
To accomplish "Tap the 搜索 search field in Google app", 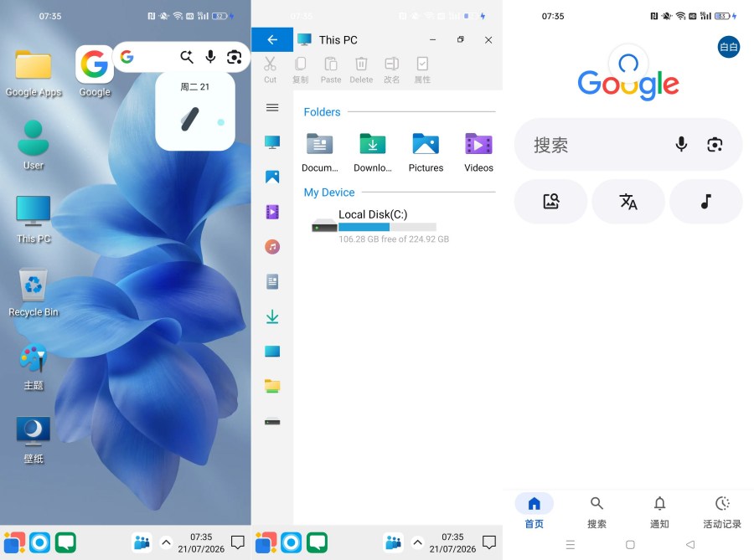I will click(x=628, y=145).
